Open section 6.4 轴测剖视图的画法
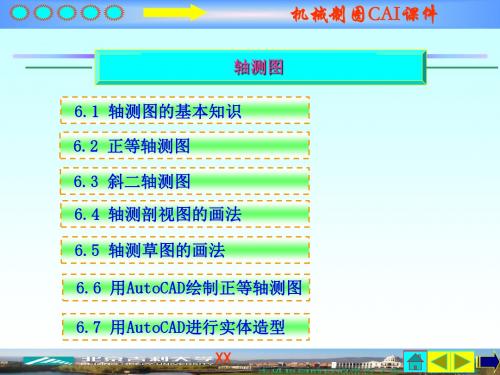 click(x=185, y=214)
